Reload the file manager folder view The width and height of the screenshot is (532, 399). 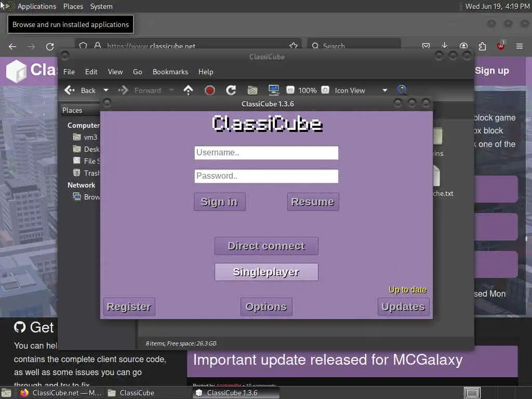click(231, 90)
